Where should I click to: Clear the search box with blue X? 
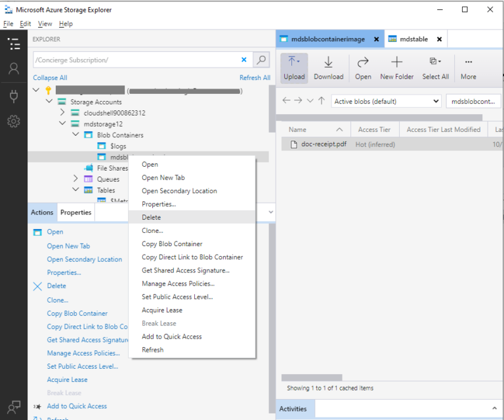coord(244,60)
